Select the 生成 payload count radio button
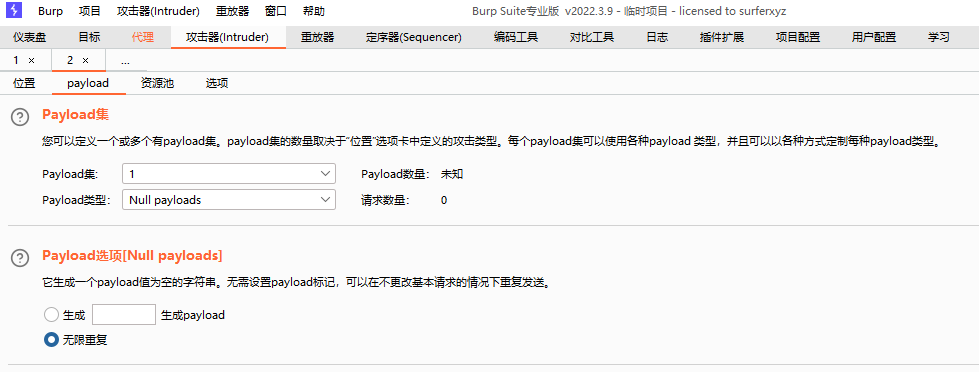The height and width of the screenshot is (372, 979). tap(51, 315)
